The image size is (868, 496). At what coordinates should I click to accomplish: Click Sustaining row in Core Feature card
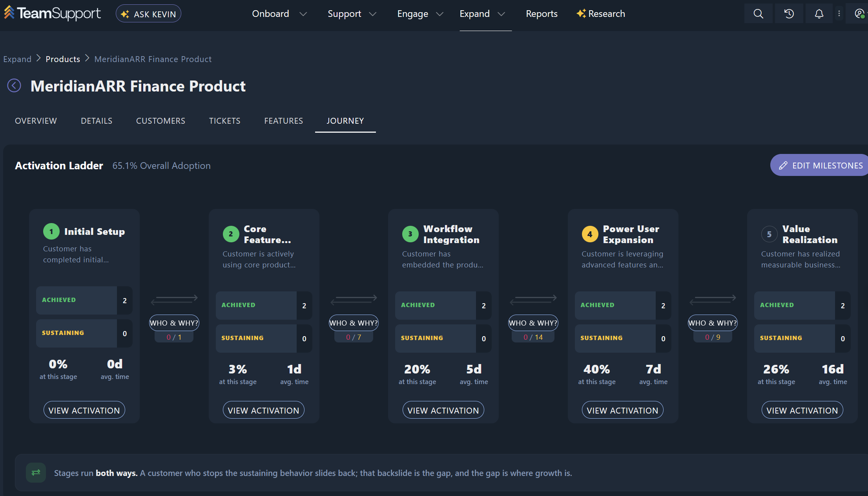264,338
